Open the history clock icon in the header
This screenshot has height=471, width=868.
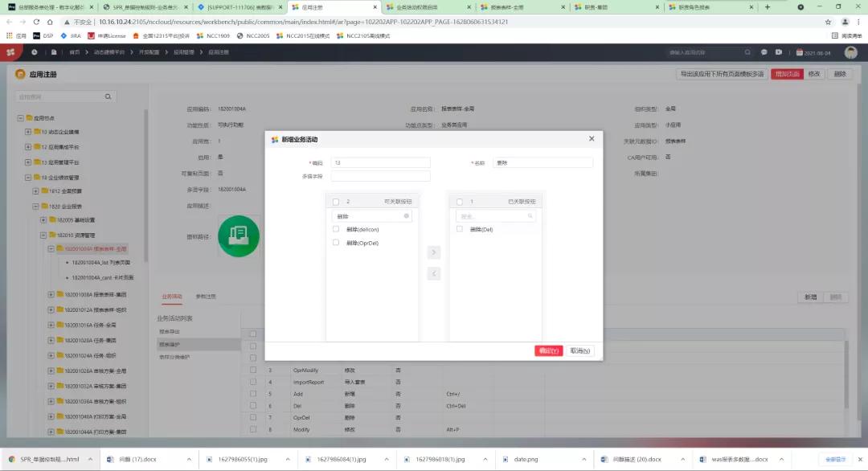point(35,52)
